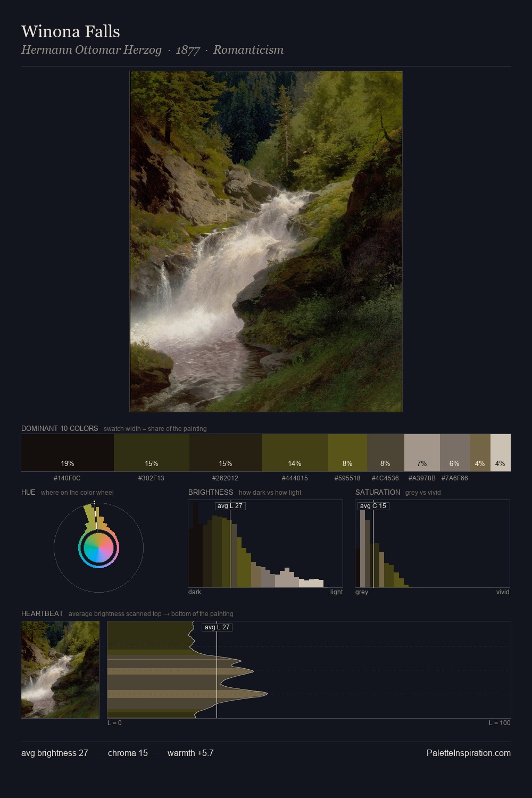The width and height of the screenshot is (532, 798).
Task: Pick the 7% swatch above #A3978B
Action: click(x=422, y=453)
